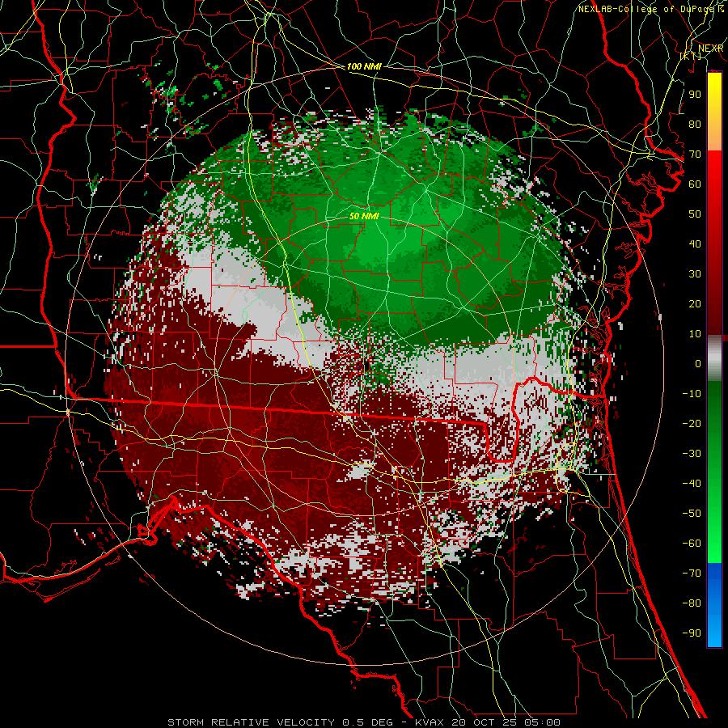Click the 90 value on the velocity scale

[695, 95]
